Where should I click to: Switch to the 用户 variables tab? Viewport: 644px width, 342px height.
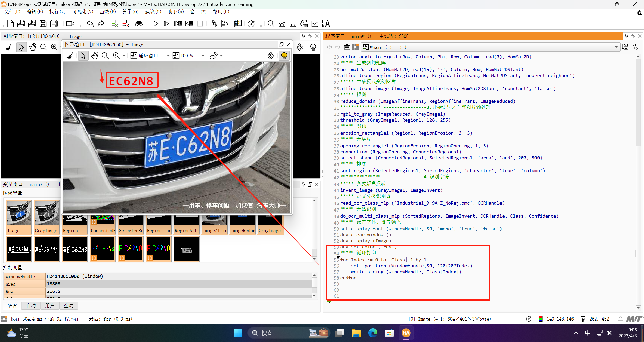pyautogui.click(x=50, y=306)
